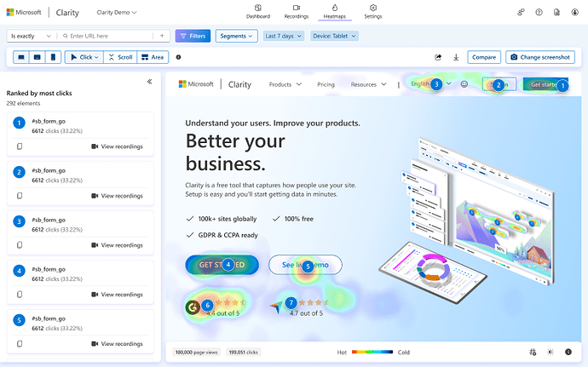Click the info icon at bottom right
Viewport: 588px width, 367px height.
pos(568,352)
